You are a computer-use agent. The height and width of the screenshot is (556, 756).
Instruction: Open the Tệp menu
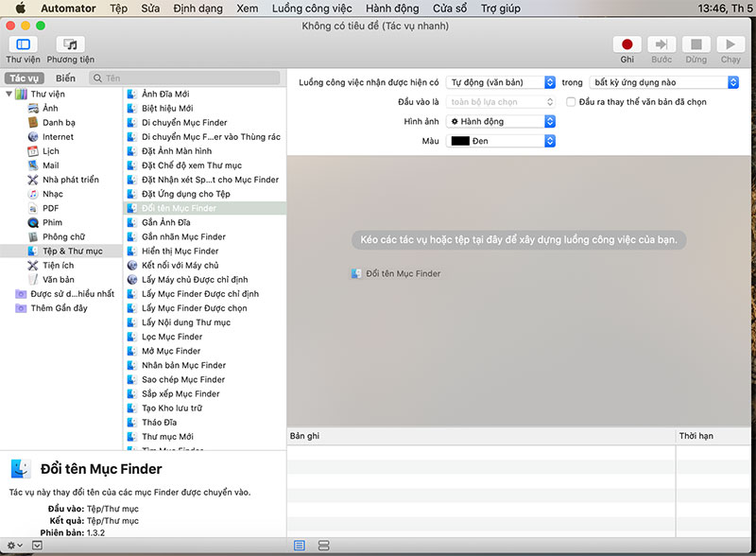click(x=119, y=9)
